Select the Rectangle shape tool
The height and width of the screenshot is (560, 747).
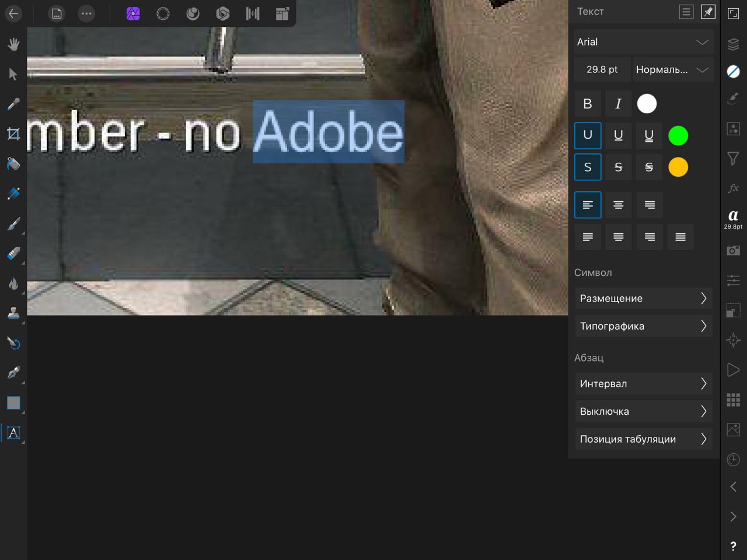point(13,403)
